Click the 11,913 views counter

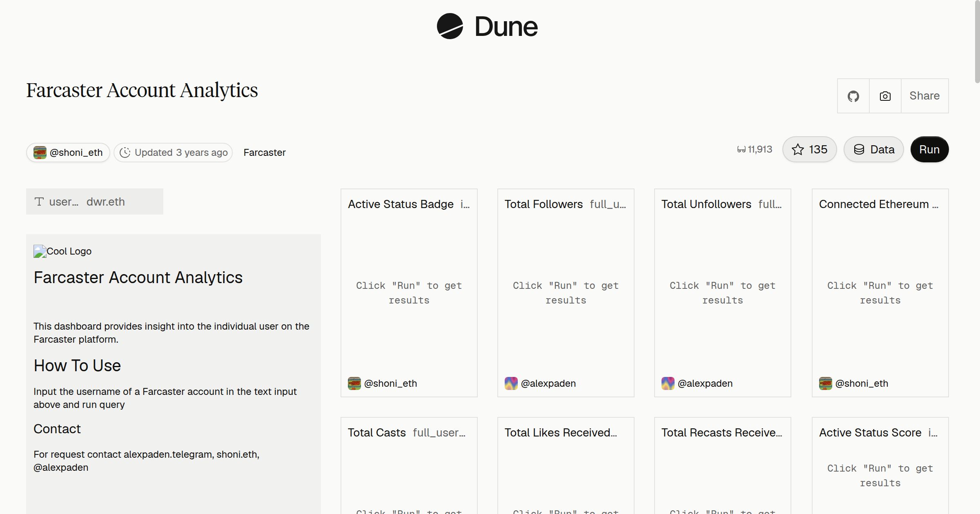(755, 149)
